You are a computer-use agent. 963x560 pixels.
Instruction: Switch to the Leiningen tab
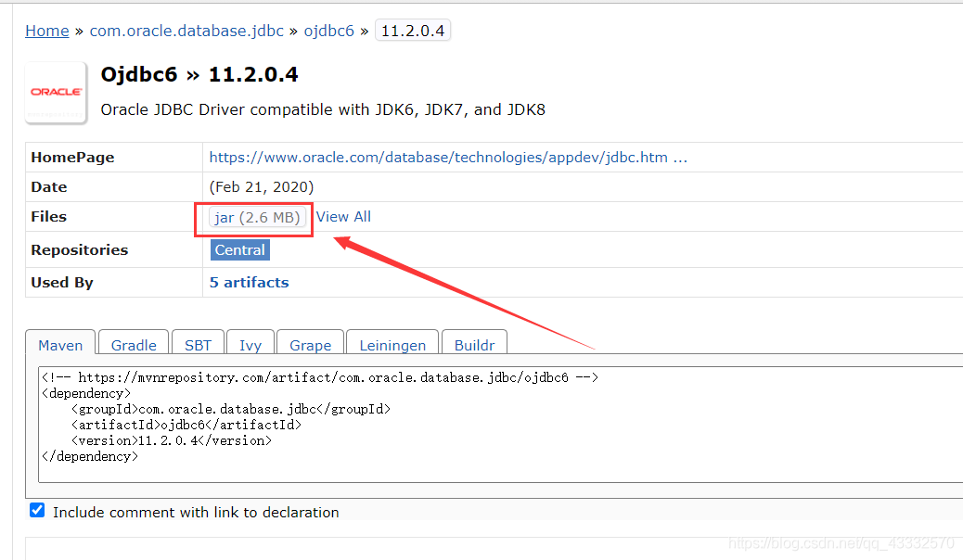[392, 344]
